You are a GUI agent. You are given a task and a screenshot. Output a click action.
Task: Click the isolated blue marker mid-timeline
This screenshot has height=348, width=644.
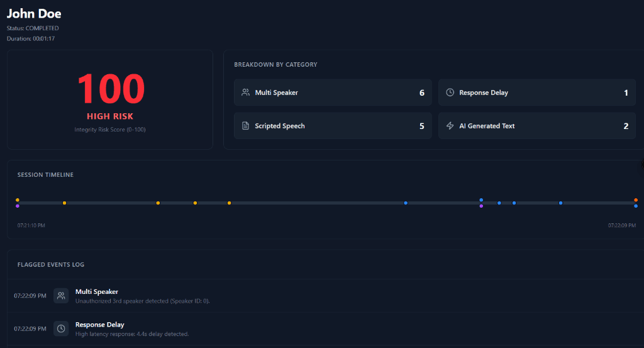point(406,203)
